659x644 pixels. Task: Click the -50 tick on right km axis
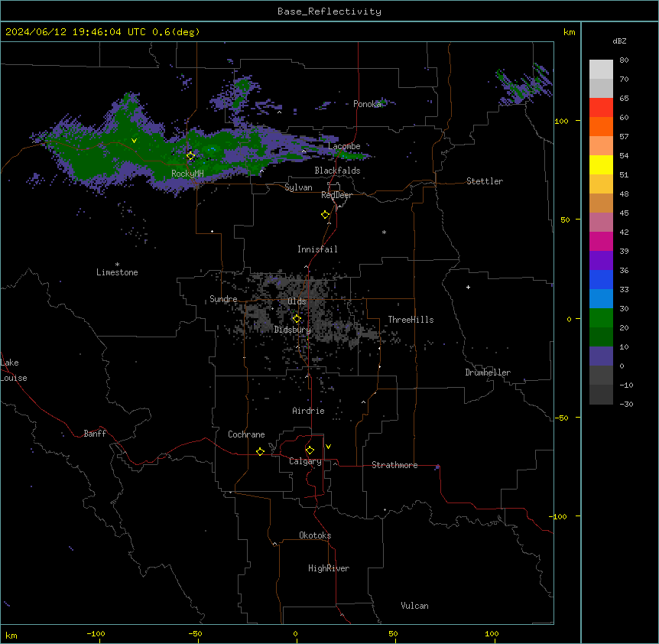(561, 418)
